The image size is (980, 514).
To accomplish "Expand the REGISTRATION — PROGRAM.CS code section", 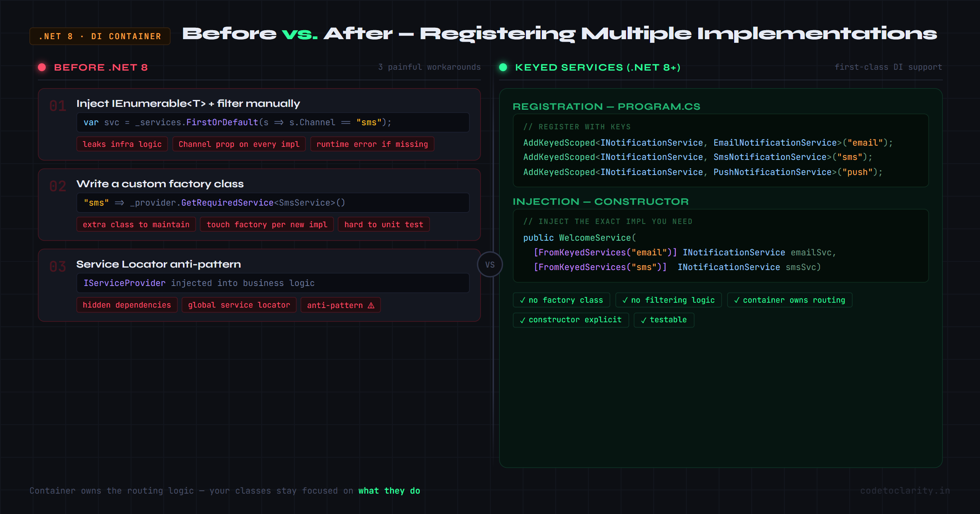I will [607, 106].
